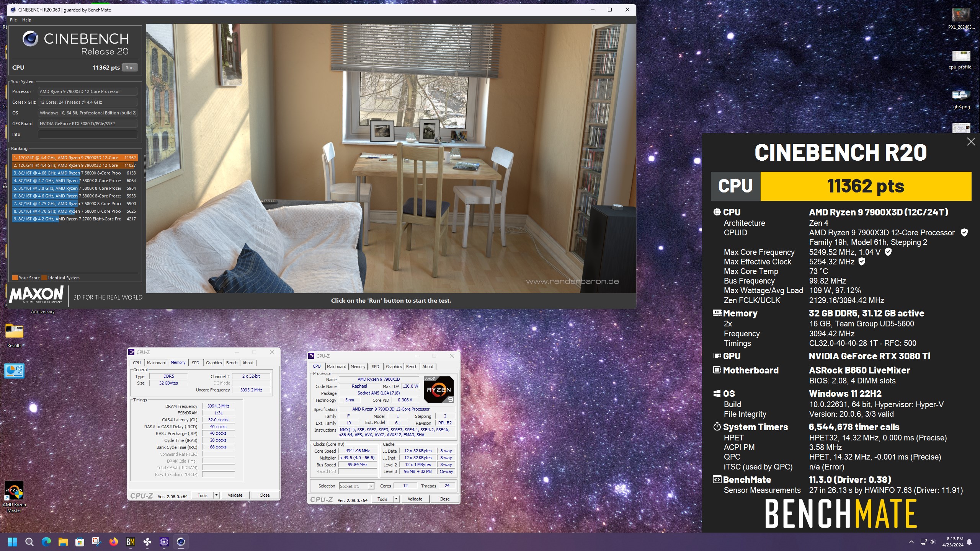980x551 pixels.
Task: Open network status tray icon
Action: (x=923, y=542)
